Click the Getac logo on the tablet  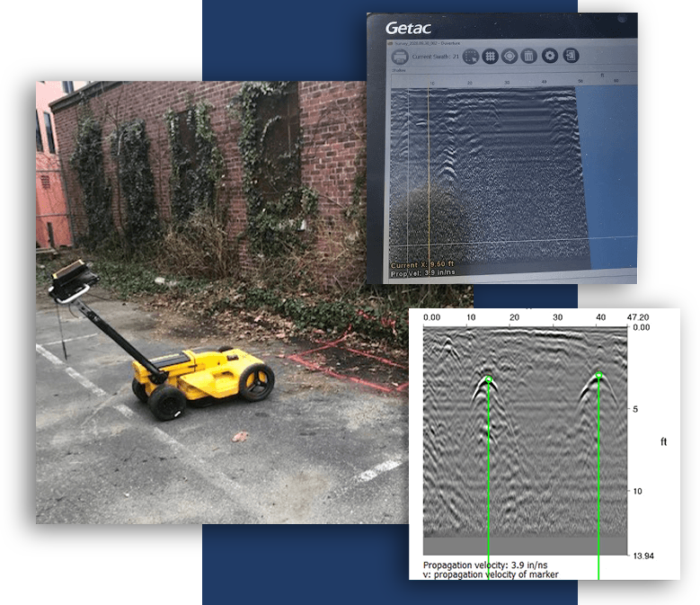tap(409, 28)
